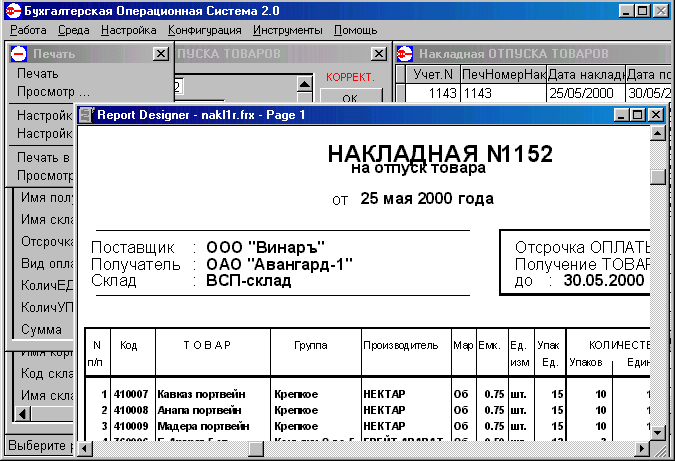Click the Т О В А Р column header

207,345
